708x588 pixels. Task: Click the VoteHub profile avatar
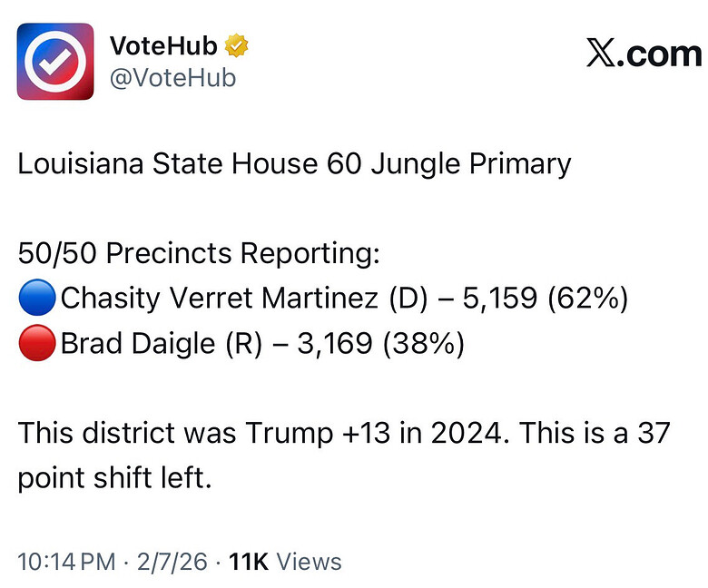[54, 61]
